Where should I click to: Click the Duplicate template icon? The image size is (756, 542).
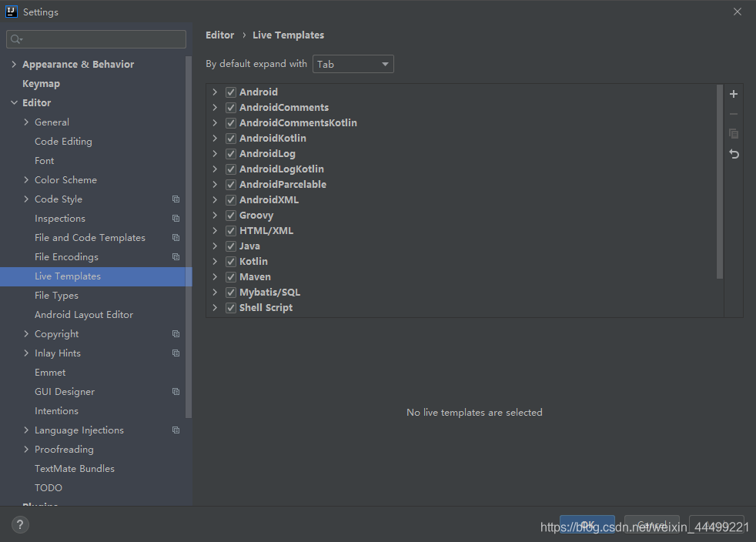[734, 134]
